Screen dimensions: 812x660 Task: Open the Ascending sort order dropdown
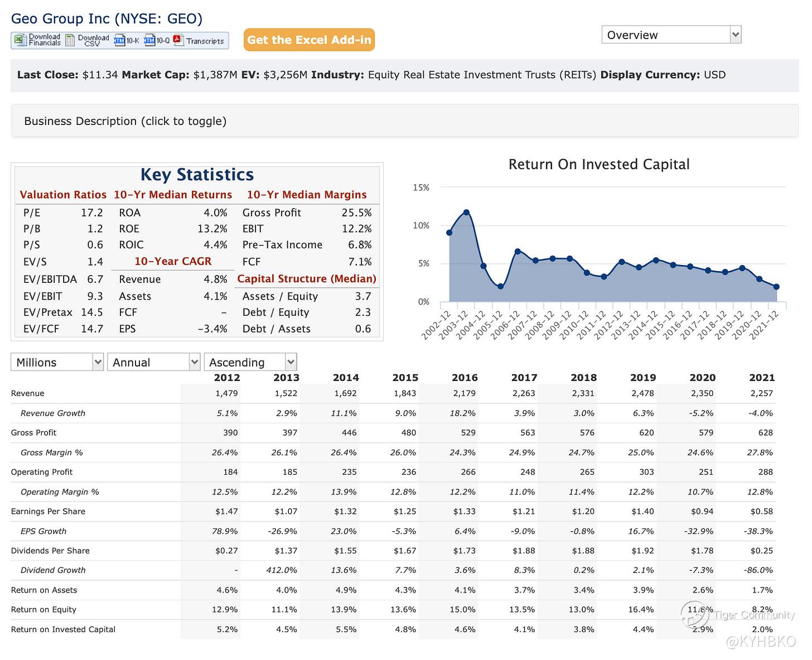coord(250,362)
